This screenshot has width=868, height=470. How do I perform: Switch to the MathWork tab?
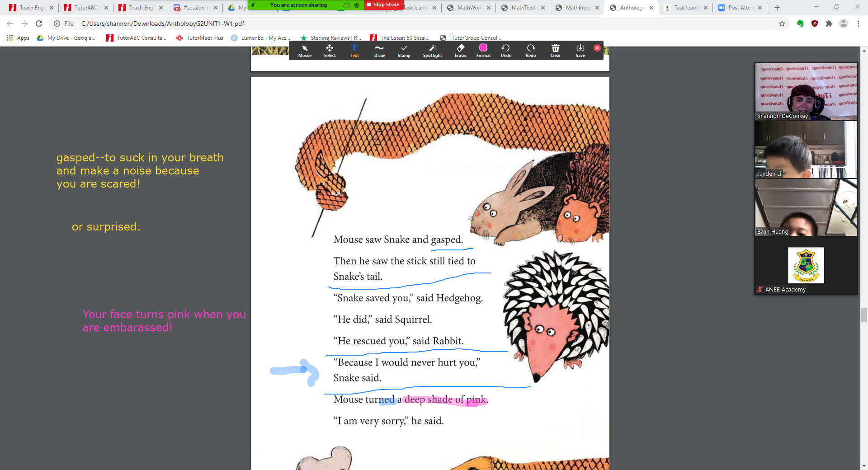coord(465,8)
